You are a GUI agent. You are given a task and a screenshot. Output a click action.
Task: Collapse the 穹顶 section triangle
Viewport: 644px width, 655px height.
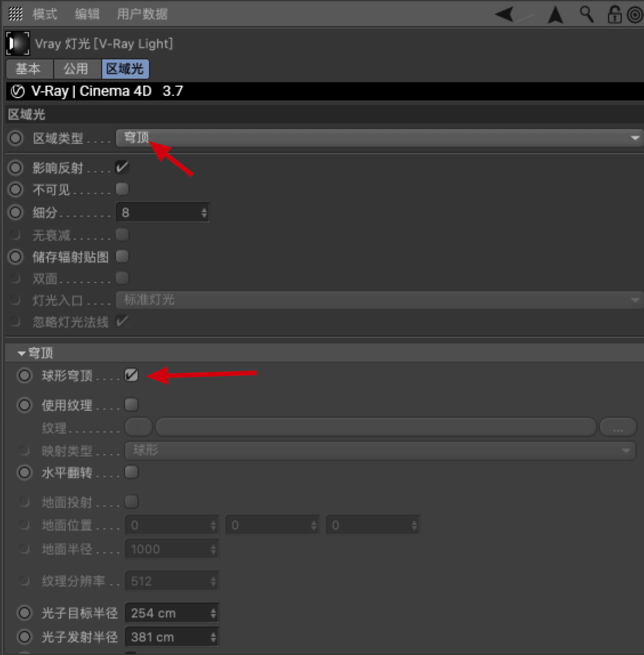click(21, 353)
